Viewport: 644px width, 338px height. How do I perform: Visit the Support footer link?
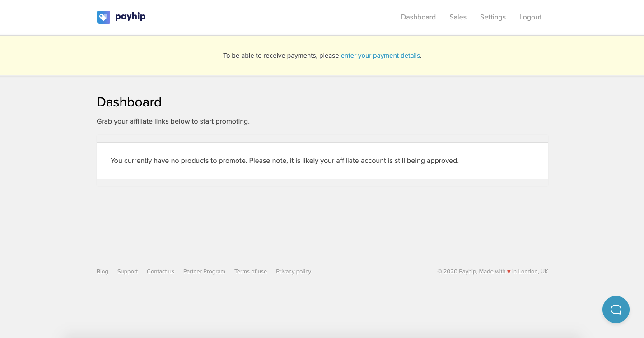[127, 272]
